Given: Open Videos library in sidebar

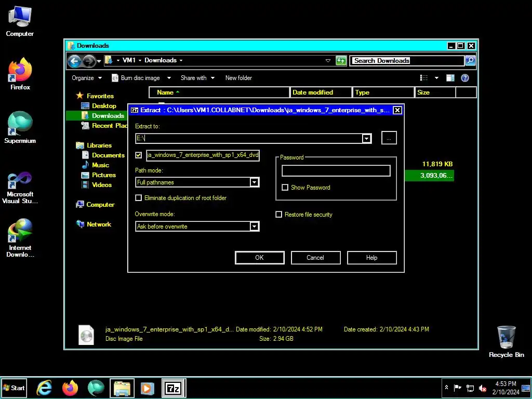Looking at the screenshot, I should point(96,184).
